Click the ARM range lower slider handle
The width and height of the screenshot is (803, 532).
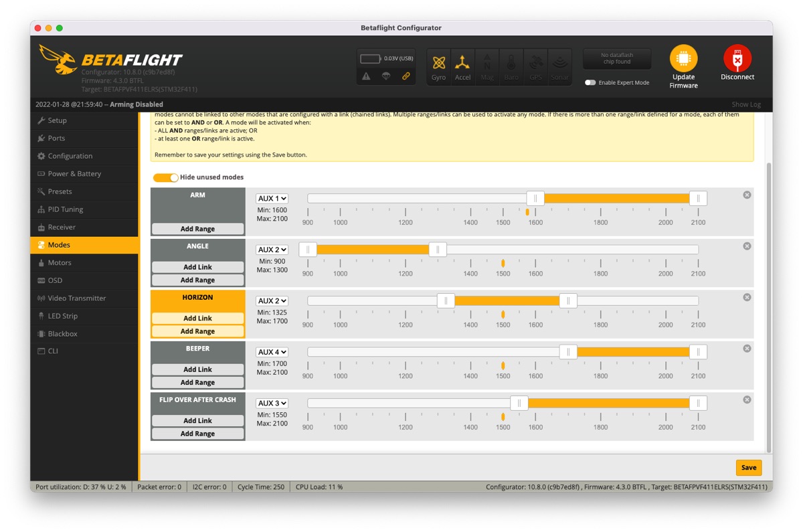click(x=535, y=198)
